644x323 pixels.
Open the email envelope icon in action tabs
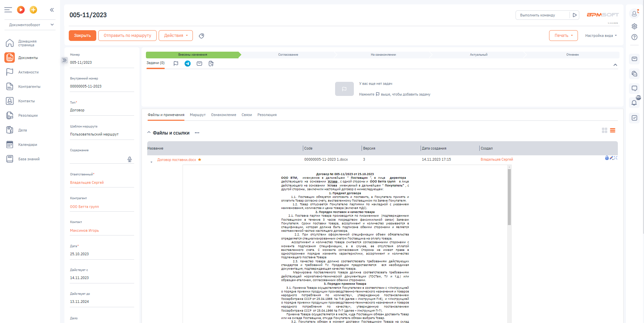(x=199, y=63)
